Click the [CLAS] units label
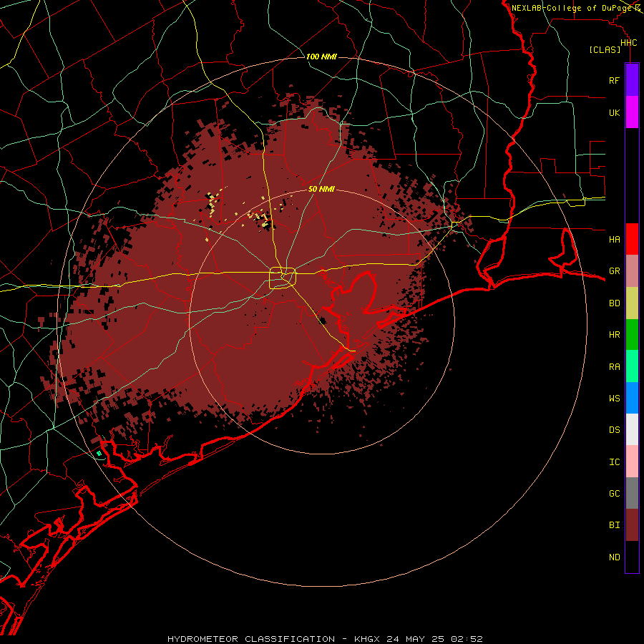Viewport: 644px width, 644px height. (605, 49)
